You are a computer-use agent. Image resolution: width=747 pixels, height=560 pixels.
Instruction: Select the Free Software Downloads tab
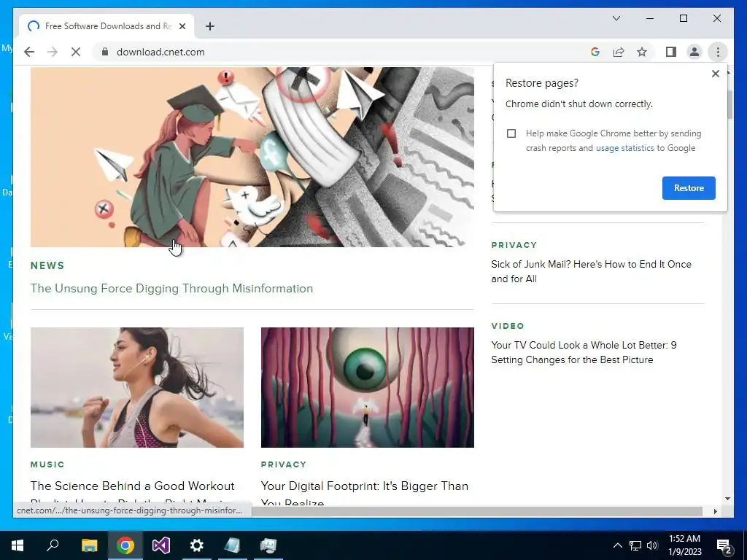pos(107,26)
